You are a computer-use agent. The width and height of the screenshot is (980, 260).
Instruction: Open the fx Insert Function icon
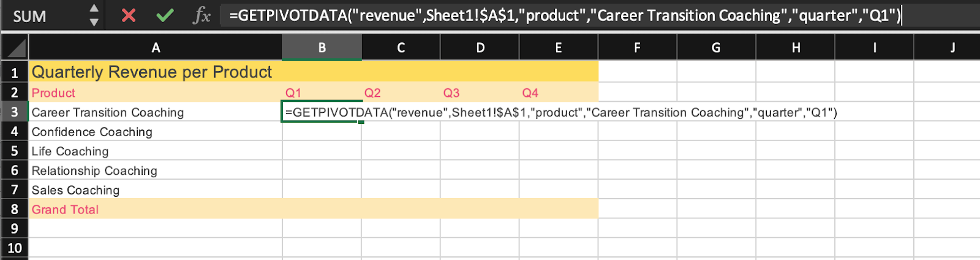point(202,15)
